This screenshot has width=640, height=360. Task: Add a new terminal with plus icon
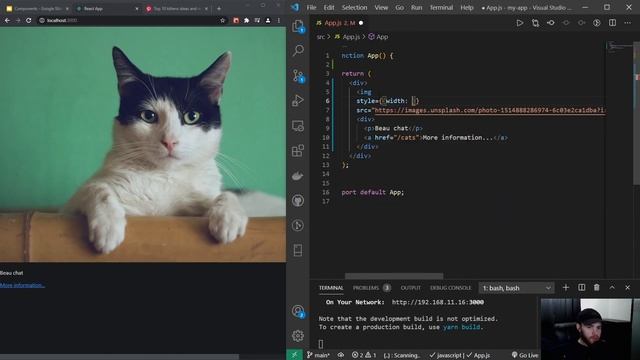coord(566,288)
